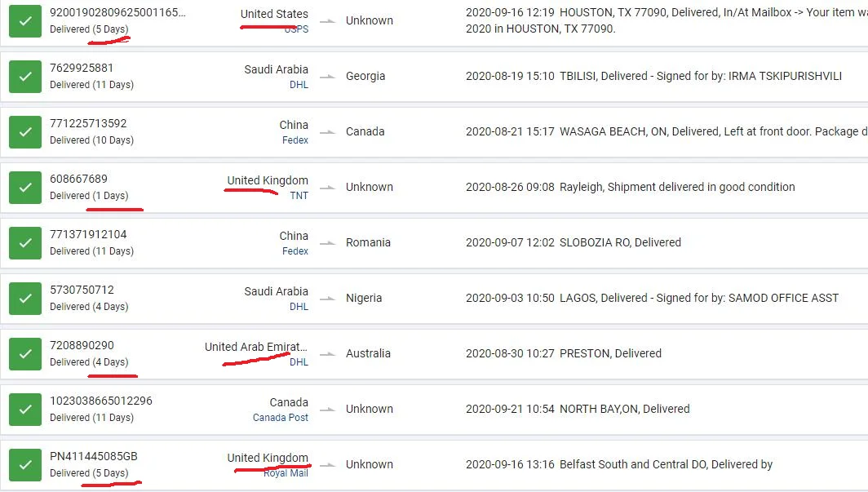Open the Fedex link for China to Canada
Viewport: 868px width, 492px height.
point(295,140)
